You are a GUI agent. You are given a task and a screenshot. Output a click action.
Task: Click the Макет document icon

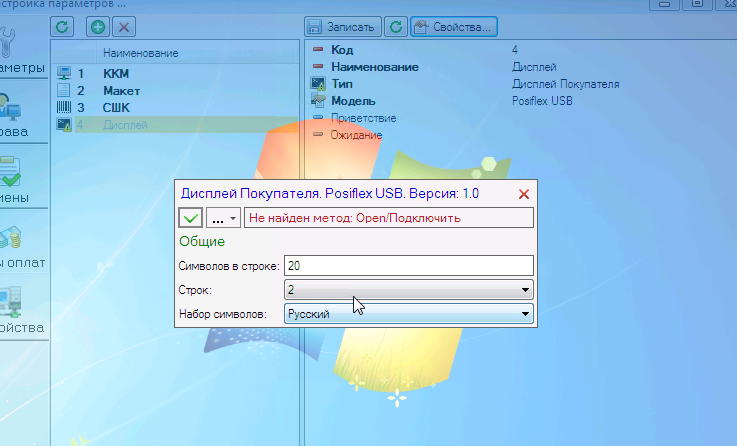coord(63,90)
